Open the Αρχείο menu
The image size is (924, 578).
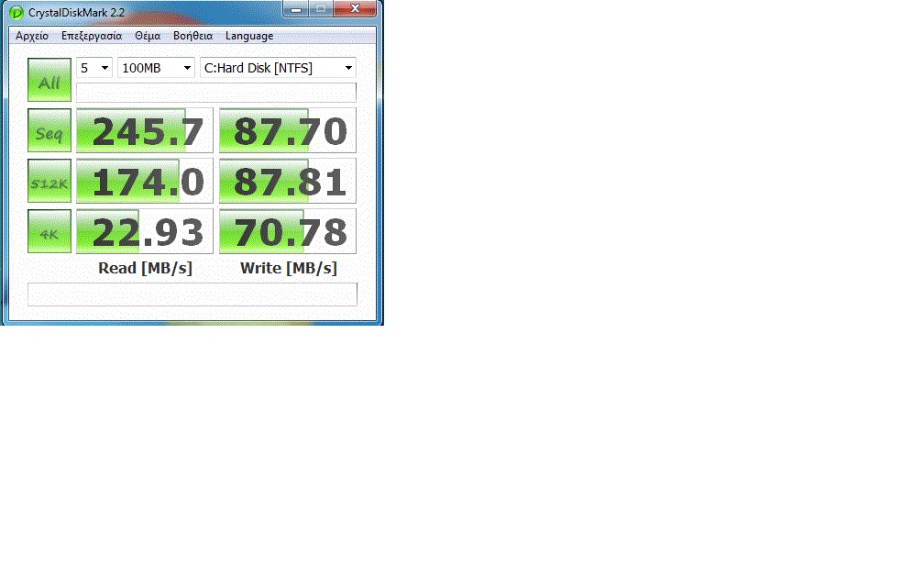tap(32, 36)
